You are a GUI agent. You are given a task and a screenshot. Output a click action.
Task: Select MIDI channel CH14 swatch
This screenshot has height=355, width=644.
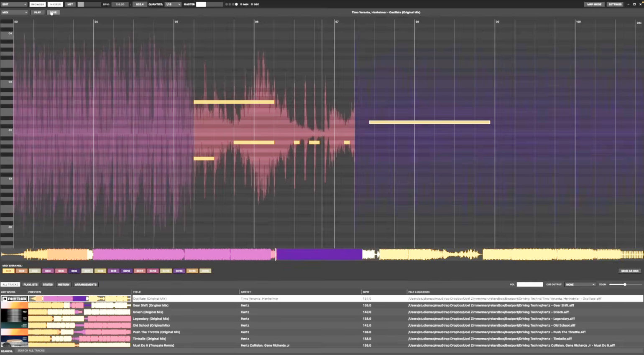pos(179,271)
